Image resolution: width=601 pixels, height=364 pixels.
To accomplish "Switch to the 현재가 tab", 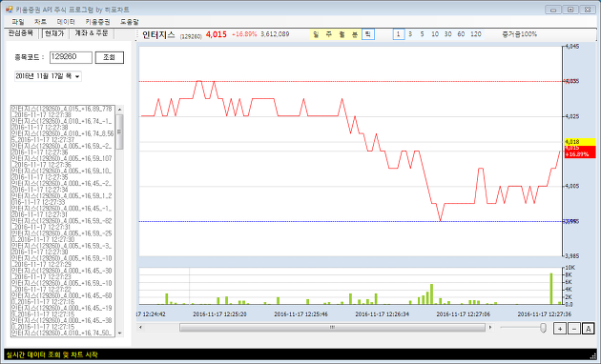I will pyautogui.click(x=54, y=33).
